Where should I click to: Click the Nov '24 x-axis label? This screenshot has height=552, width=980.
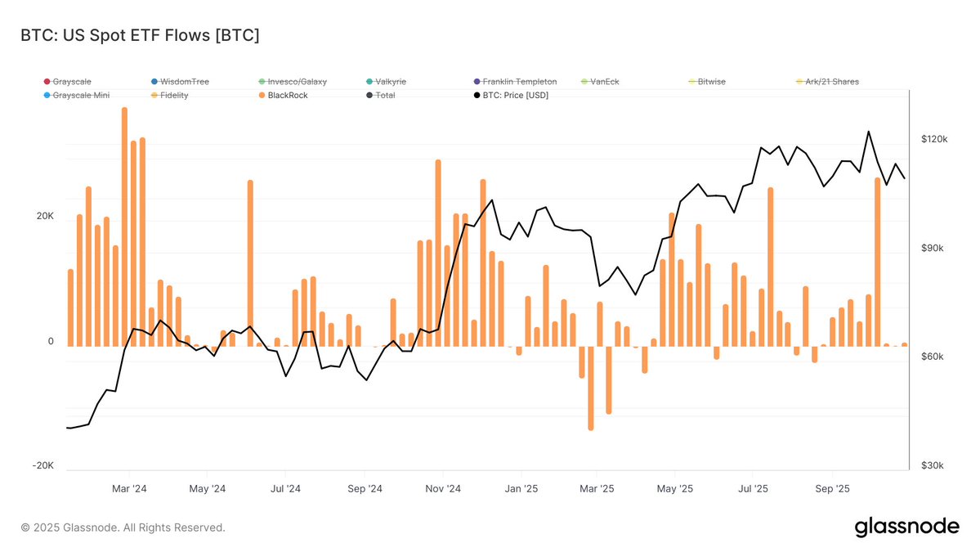(x=444, y=489)
